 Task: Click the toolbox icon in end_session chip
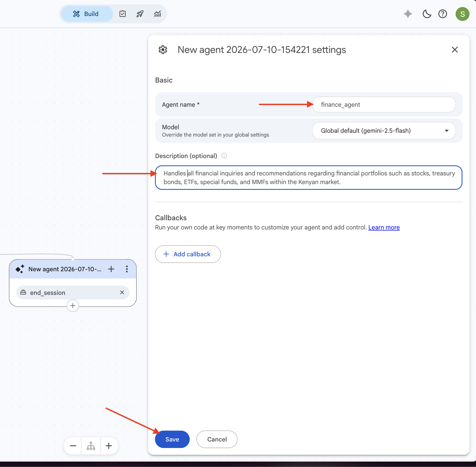point(23,292)
